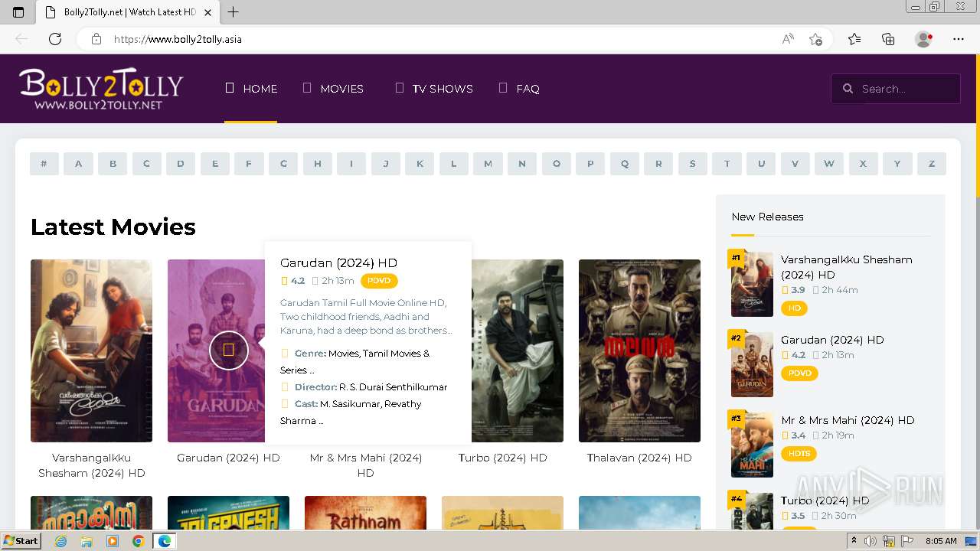Open Turbo (2024) HD title link
This screenshot has width=980, height=551.
pos(503,458)
